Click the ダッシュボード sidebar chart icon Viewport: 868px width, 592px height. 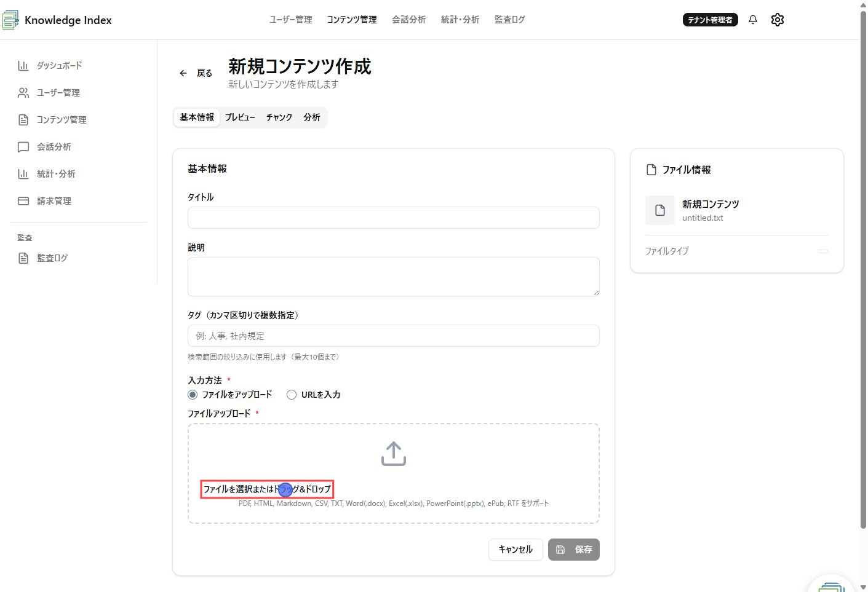point(23,66)
